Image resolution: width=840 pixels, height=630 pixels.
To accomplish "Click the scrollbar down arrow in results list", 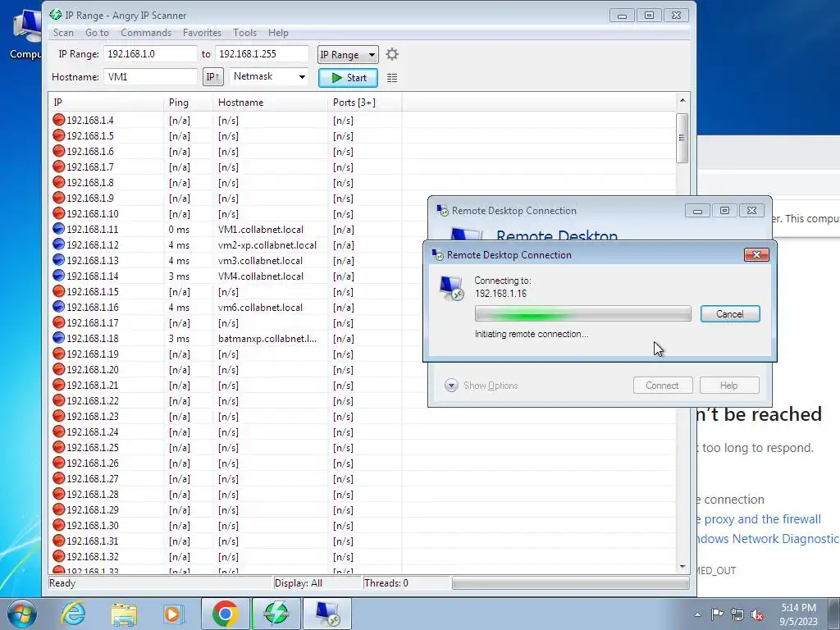I will click(x=682, y=566).
